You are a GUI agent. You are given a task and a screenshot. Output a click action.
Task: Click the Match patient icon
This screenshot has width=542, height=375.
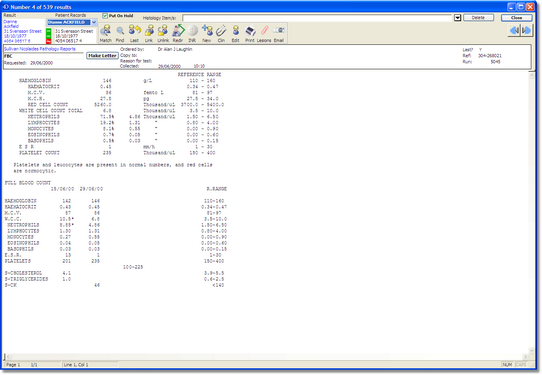point(105,34)
